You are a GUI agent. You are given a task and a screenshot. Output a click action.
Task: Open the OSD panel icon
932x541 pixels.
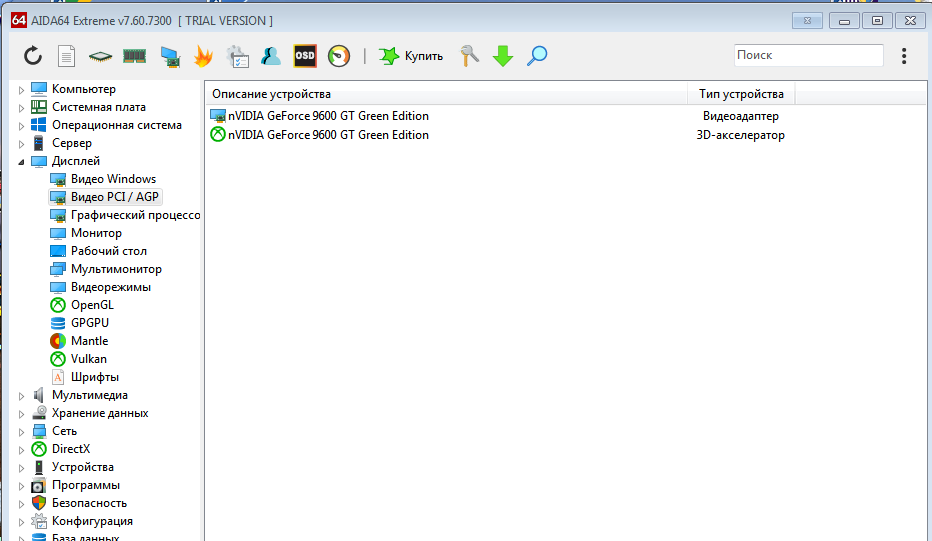tap(305, 56)
